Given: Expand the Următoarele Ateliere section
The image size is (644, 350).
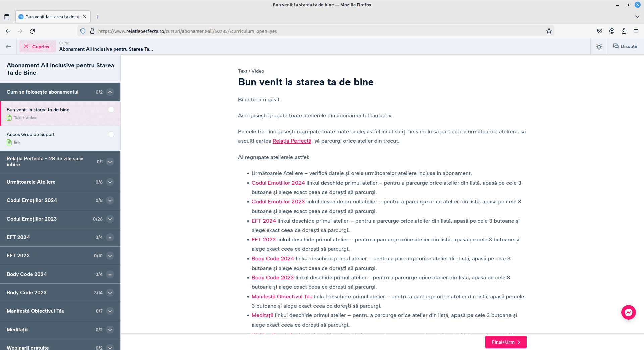Looking at the screenshot, I should pyautogui.click(x=110, y=182).
